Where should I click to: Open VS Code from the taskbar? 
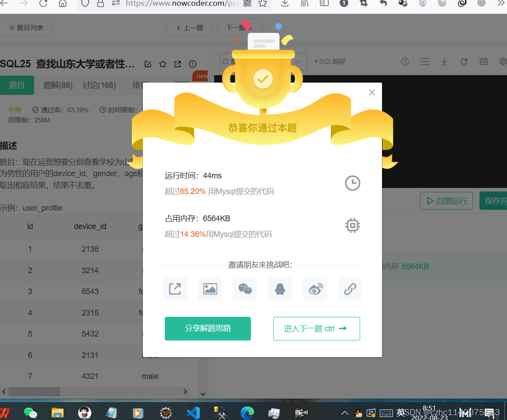193,412
